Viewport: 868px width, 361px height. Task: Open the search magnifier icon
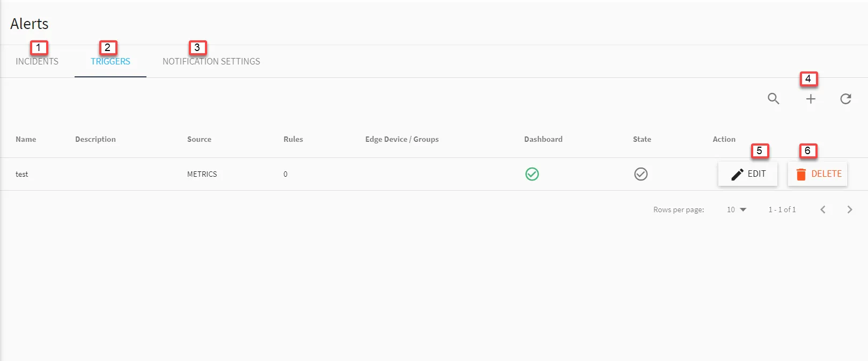point(773,99)
